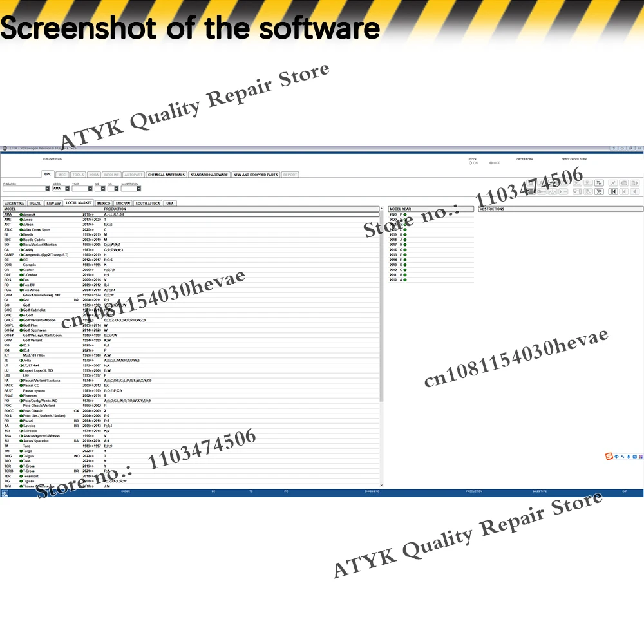Click the LEX COM logo in status bar
Screen dimensions: 644x644
click(5, 493)
